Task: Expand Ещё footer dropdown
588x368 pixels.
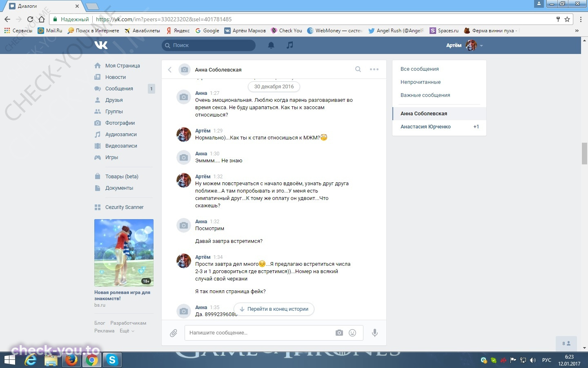Action: coord(127,331)
